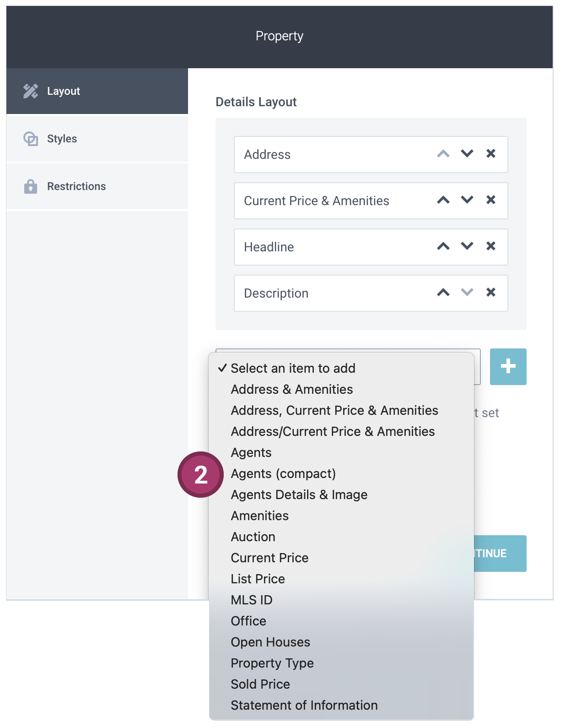The image size is (576, 728).
Task: Remove the Address row
Action: [x=490, y=154]
